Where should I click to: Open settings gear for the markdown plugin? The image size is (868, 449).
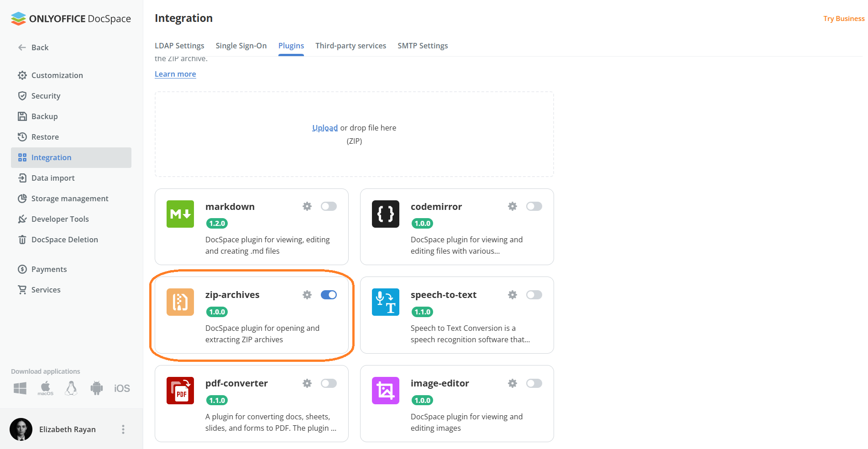[307, 206]
